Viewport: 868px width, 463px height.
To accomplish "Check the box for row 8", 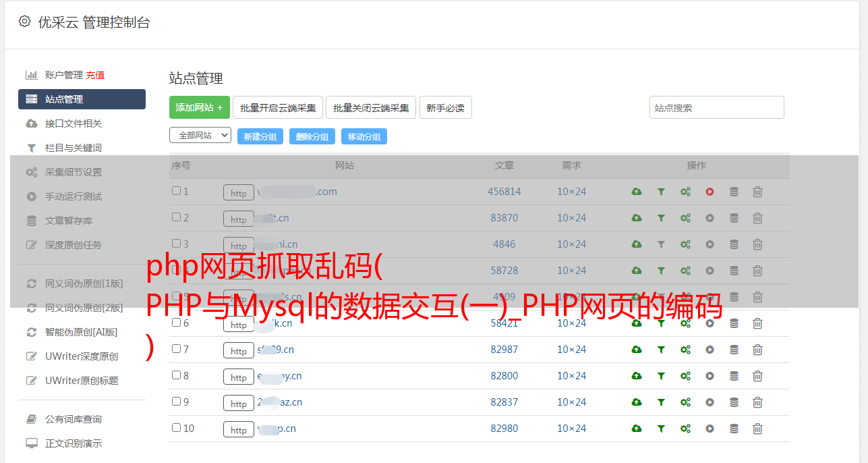I will (176, 375).
